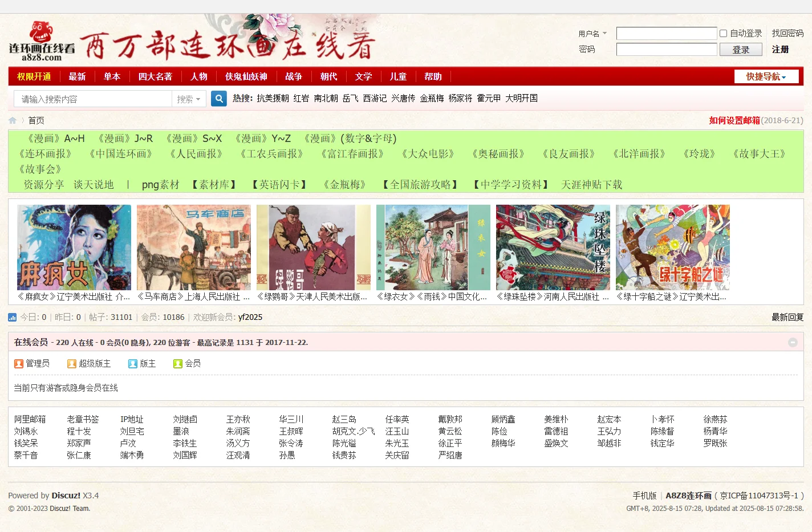Open new member yf2025 profile link
Image resolution: width=812 pixels, height=532 pixels.
point(250,317)
